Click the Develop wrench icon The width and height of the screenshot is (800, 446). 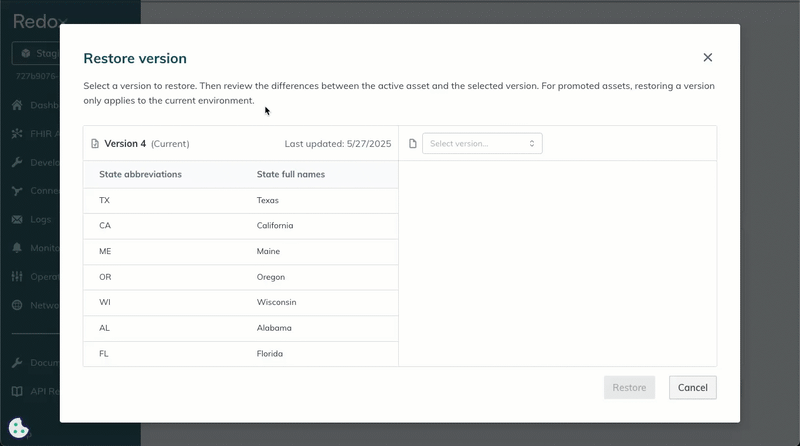pyautogui.click(x=17, y=162)
